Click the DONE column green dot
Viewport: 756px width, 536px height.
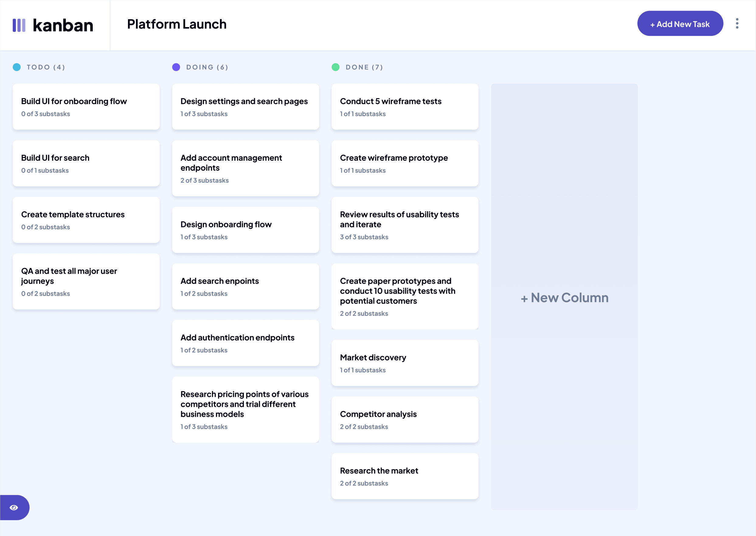pyautogui.click(x=335, y=67)
